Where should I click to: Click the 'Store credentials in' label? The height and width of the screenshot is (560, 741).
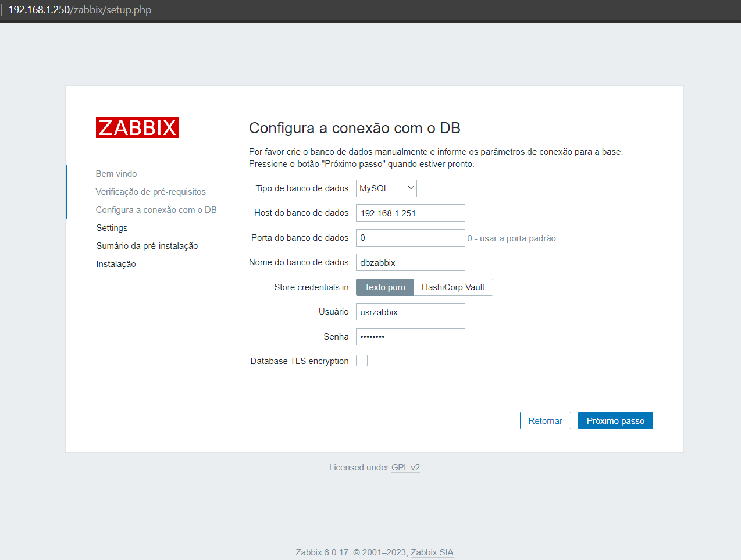point(311,287)
